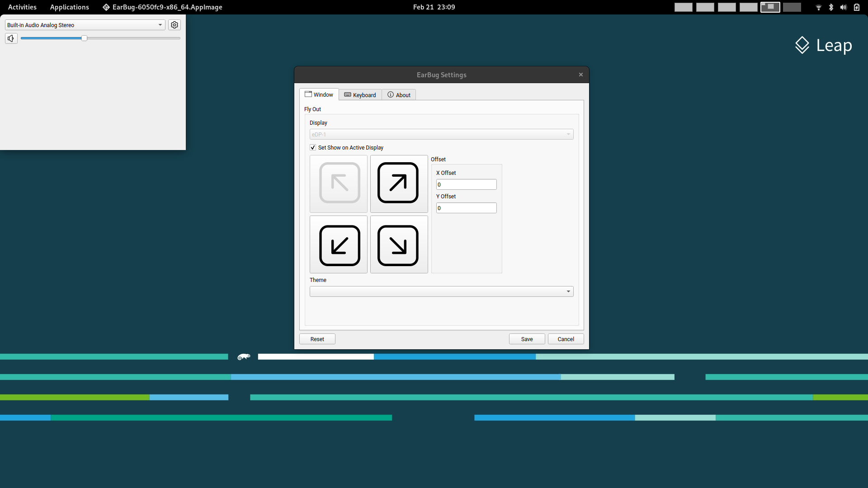Expand the Theme dropdown
Viewport: 868px width, 488px height.
[441, 291]
